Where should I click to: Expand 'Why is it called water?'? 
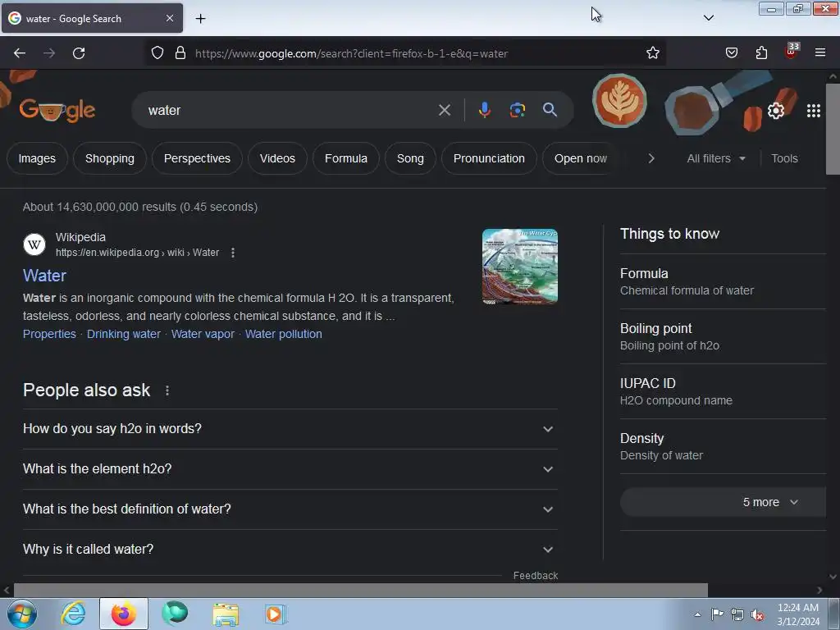[290, 550]
